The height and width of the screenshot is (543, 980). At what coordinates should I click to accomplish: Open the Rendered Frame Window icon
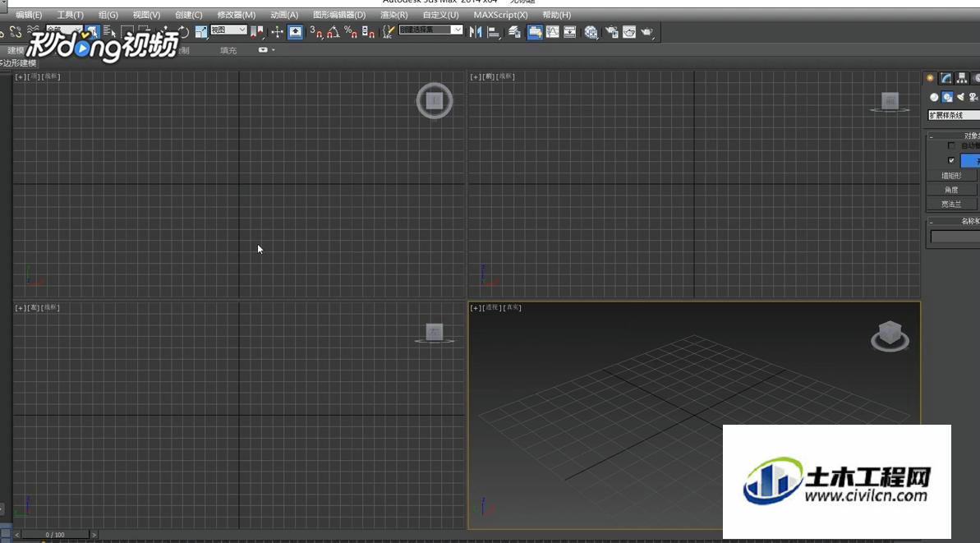coord(629,32)
